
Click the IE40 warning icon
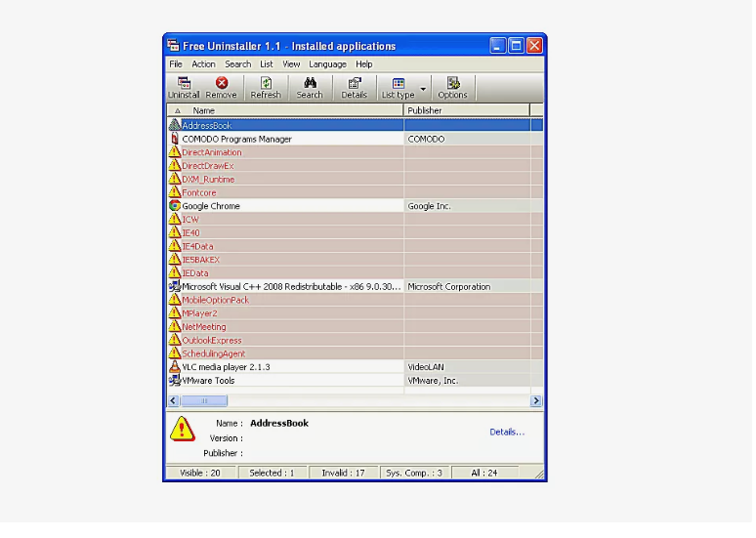point(175,232)
